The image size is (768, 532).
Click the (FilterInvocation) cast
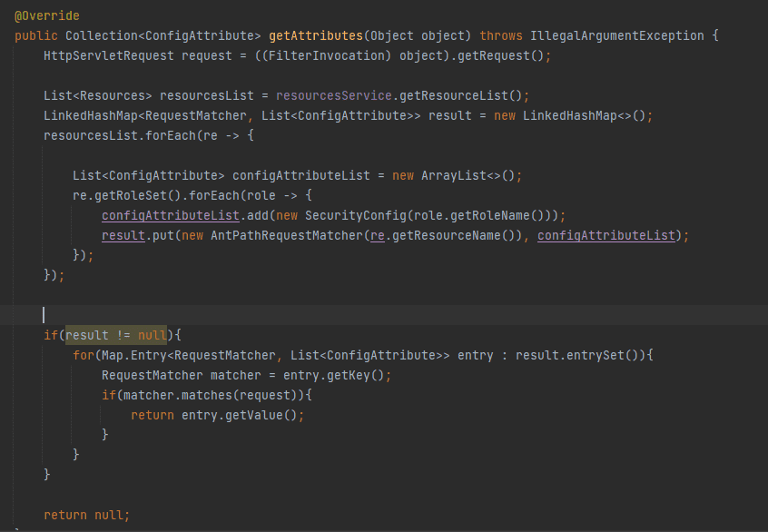(x=327, y=56)
